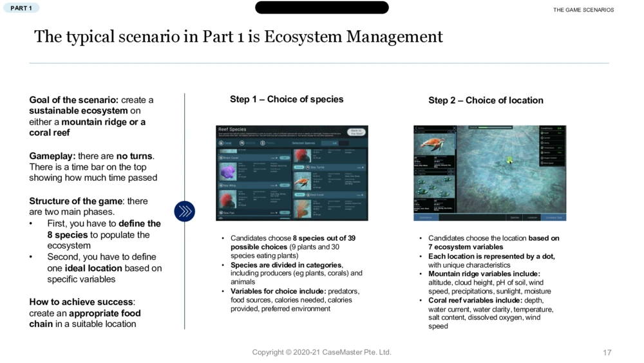Screen dimensions: 644x363
Task: Toggle the Depth condition check
Action: (542, 133)
